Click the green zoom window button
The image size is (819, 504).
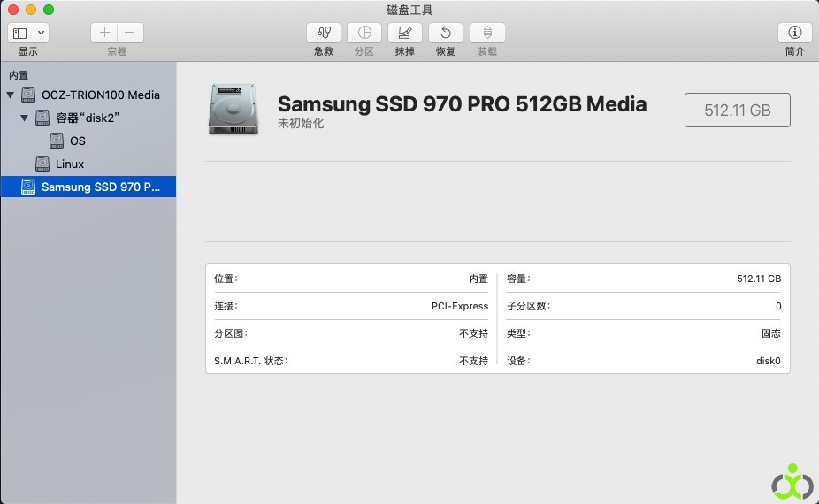[x=49, y=10]
